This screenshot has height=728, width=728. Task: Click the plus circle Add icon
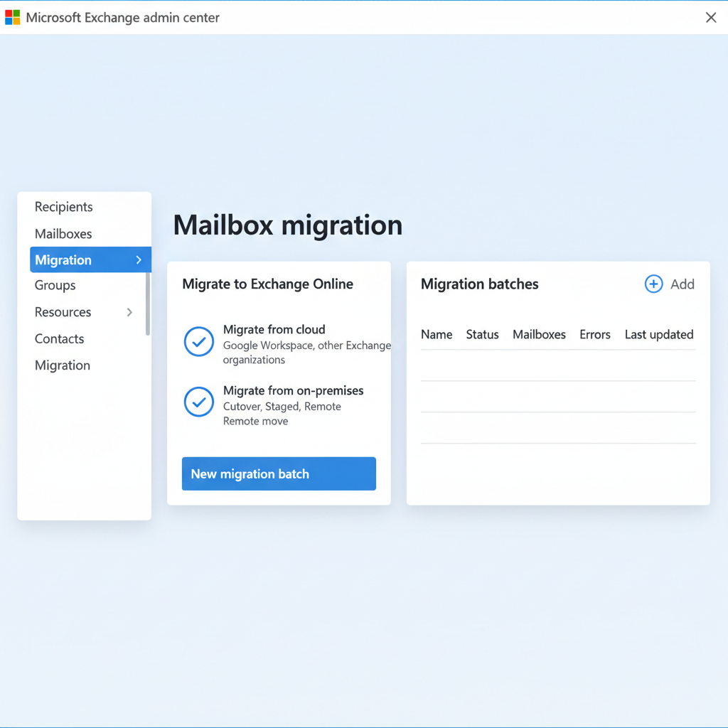click(653, 284)
